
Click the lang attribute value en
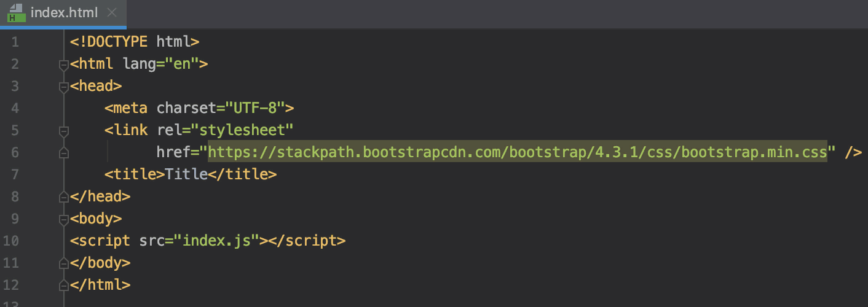pyautogui.click(x=183, y=64)
